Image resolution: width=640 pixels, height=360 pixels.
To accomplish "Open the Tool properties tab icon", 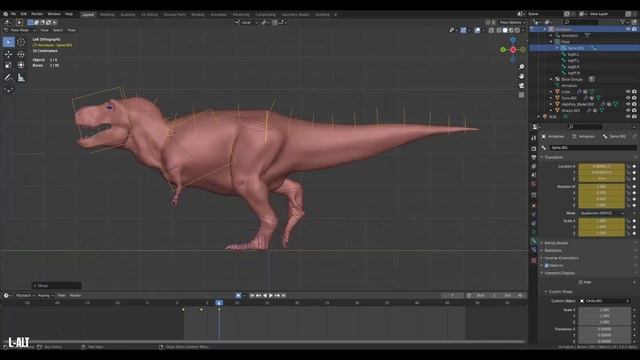I will click(x=533, y=138).
